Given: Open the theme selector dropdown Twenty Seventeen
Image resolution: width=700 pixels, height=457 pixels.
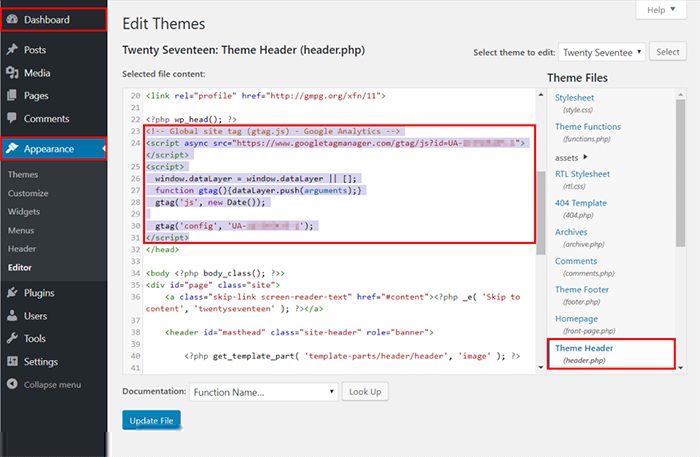Looking at the screenshot, I should click(x=602, y=52).
